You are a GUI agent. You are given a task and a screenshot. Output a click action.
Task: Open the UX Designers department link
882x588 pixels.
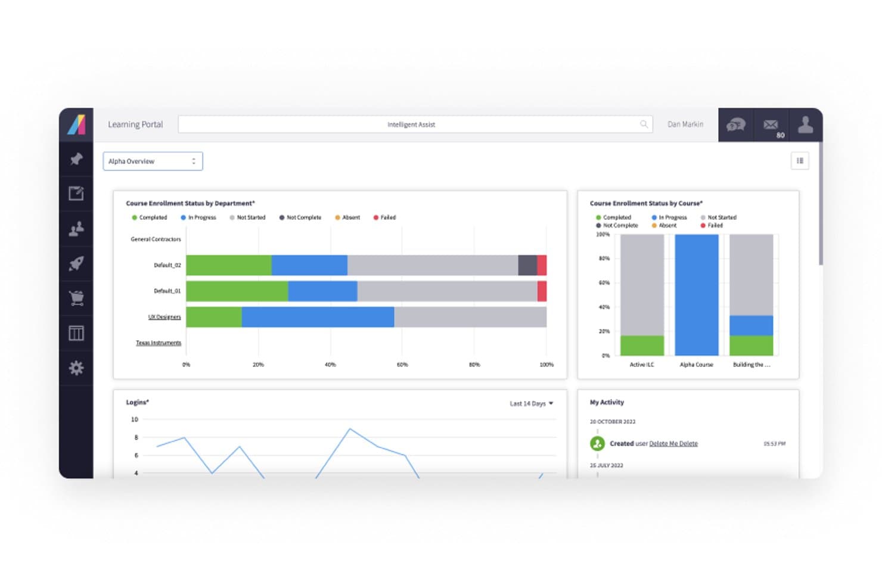(164, 317)
